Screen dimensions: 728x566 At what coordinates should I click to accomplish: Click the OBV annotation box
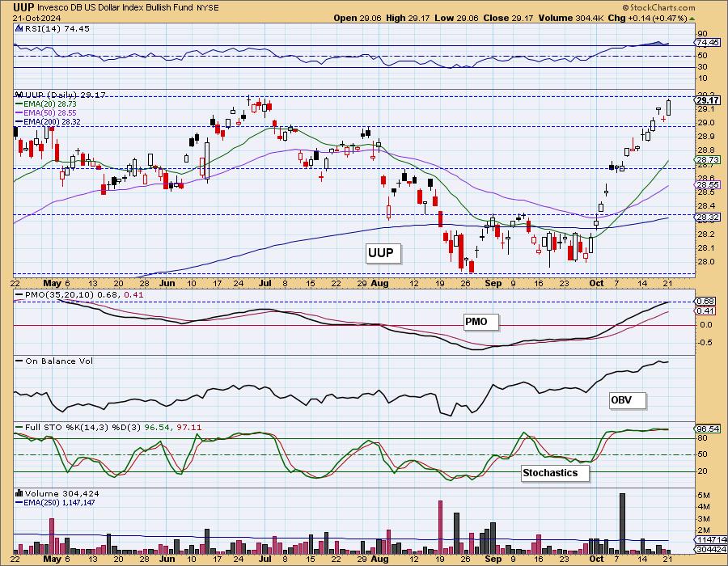[627, 400]
